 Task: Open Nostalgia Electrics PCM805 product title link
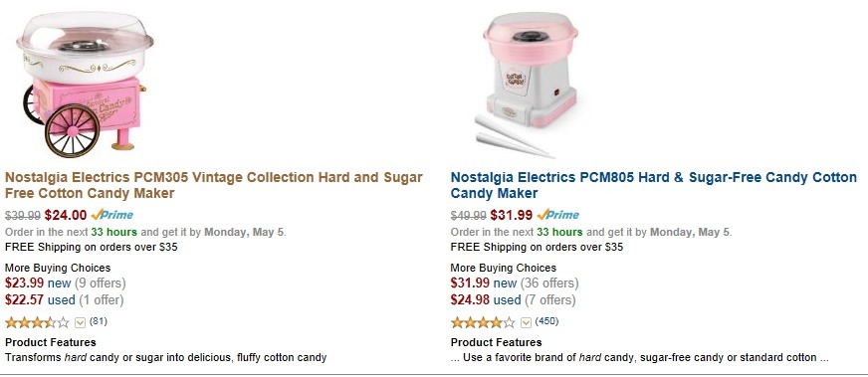coord(654,185)
